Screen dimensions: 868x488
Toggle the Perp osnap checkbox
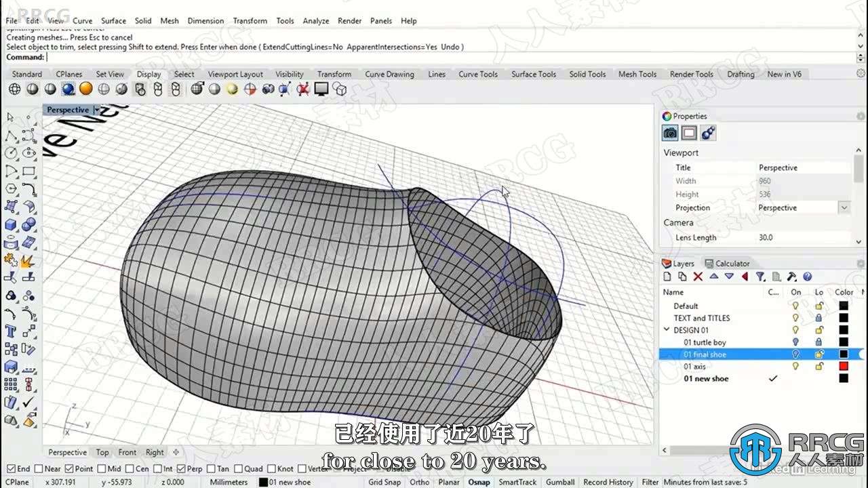[x=181, y=468]
